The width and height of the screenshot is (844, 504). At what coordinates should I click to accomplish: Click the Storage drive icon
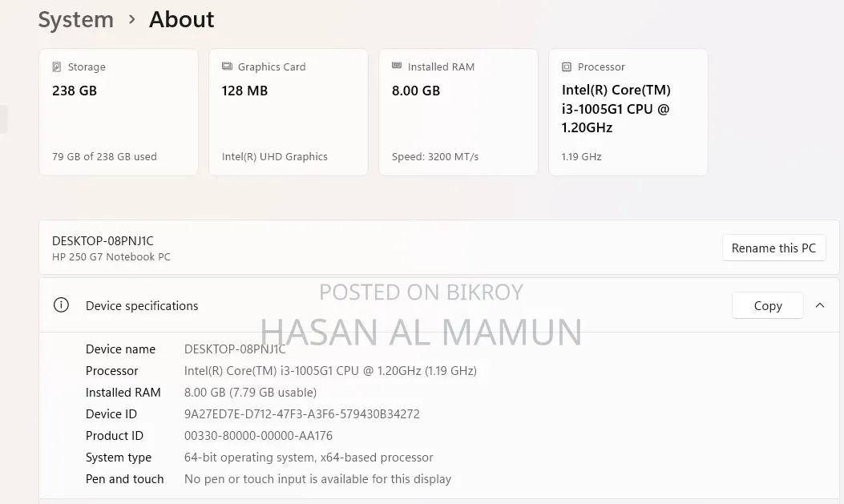(57, 67)
